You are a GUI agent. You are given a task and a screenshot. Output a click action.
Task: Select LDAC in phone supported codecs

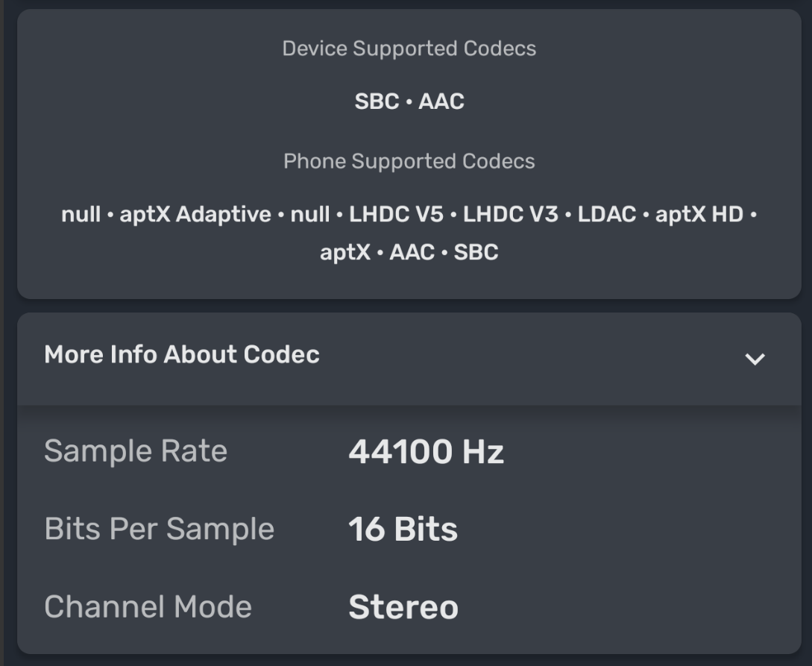606,215
